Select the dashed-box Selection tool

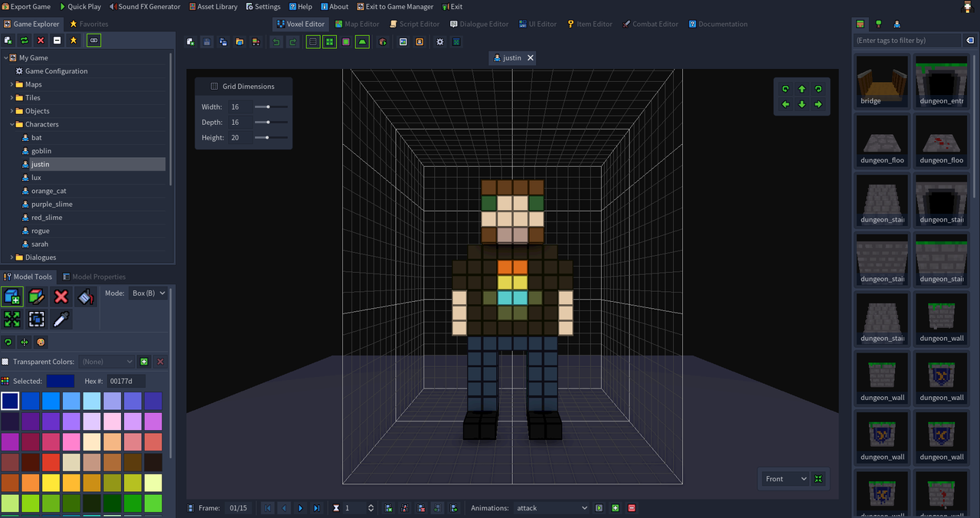click(x=37, y=319)
